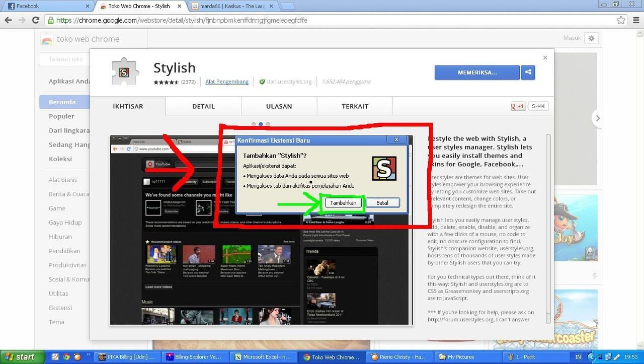
Task: Open the Hiburan category
Action: click(x=60, y=236)
